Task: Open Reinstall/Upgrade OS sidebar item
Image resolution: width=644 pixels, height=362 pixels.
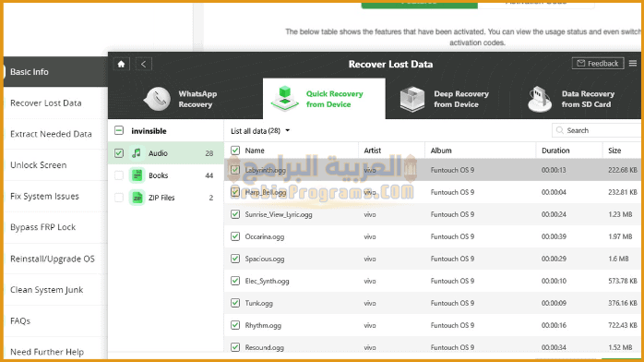Action: [x=55, y=259]
